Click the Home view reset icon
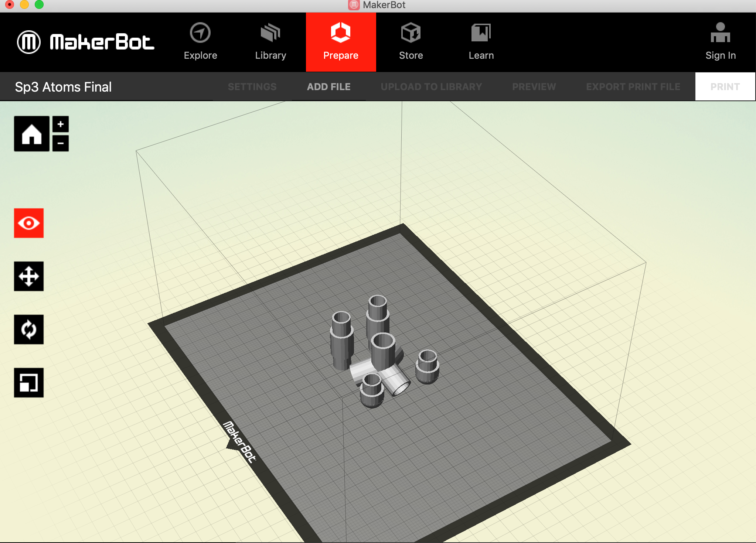The height and width of the screenshot is (543, 756). coord(31,134)
